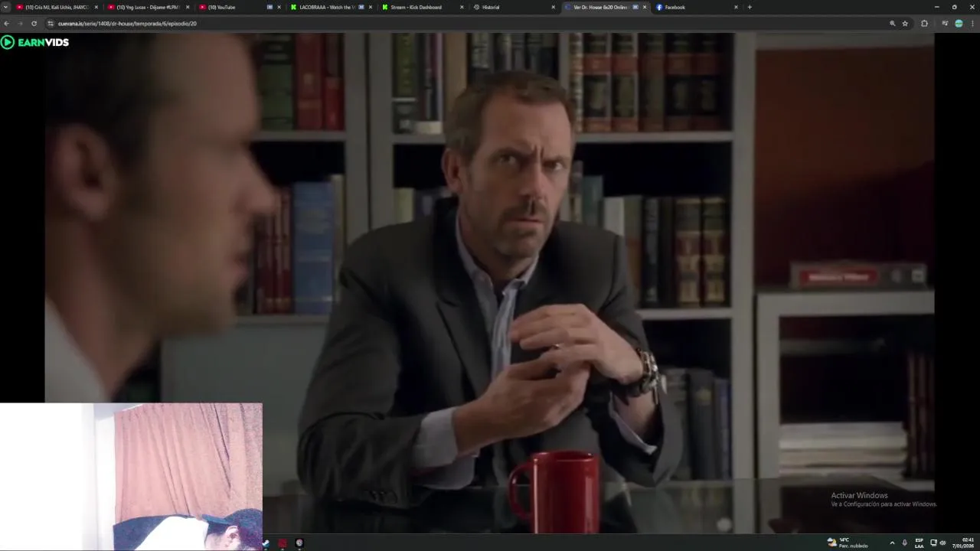Click the media indicator on Dr. House tab
The height and width of the screenshot is (551, 980).
point(635,7)
